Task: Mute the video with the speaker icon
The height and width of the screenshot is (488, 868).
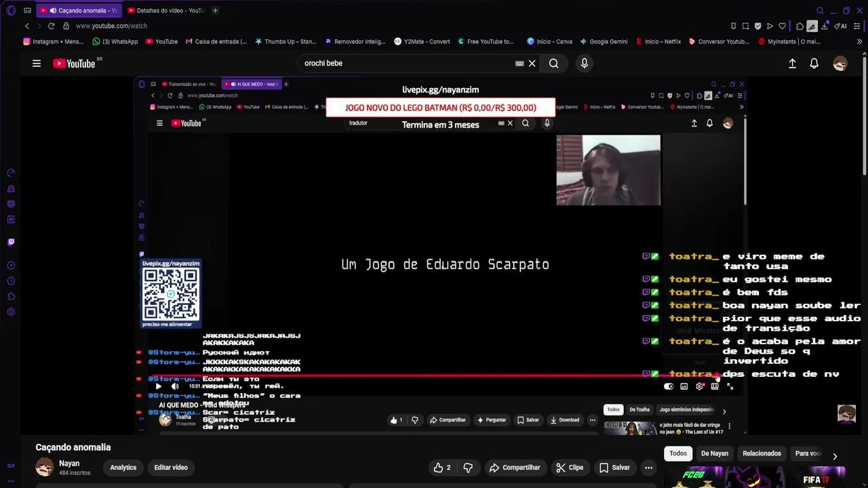Action: point(174,386)
